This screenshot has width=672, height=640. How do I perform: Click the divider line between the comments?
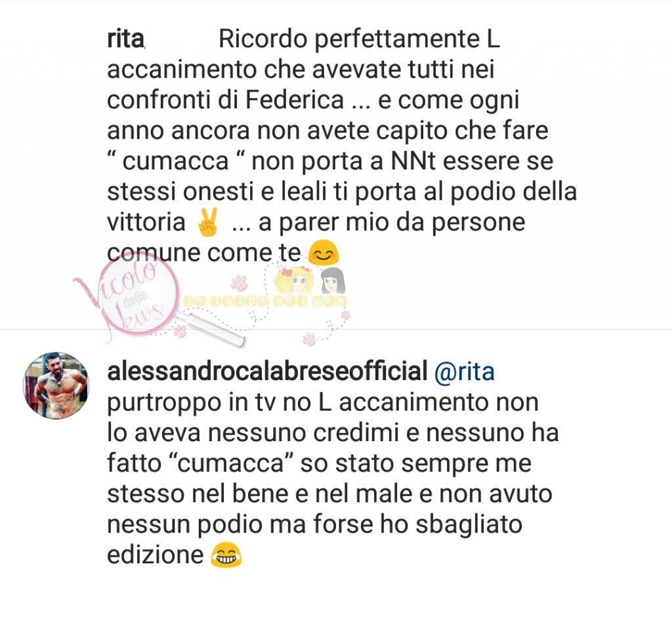(x=336, y=330)
